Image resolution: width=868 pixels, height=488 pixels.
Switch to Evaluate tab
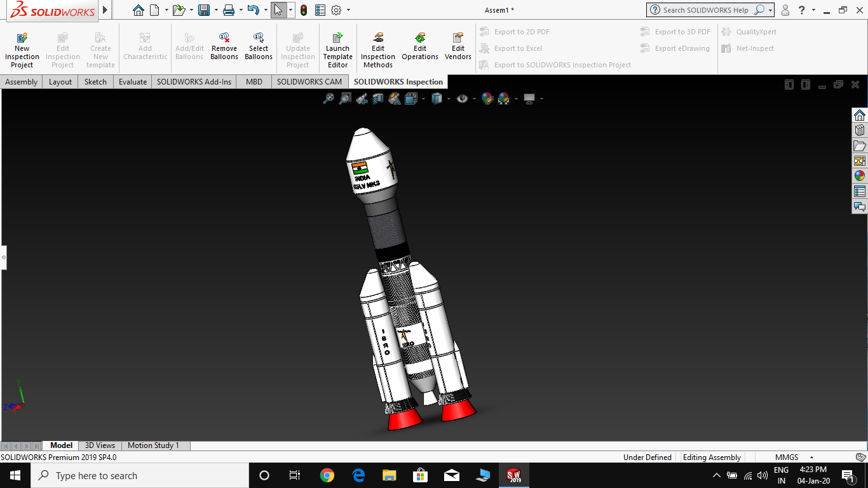133,81
